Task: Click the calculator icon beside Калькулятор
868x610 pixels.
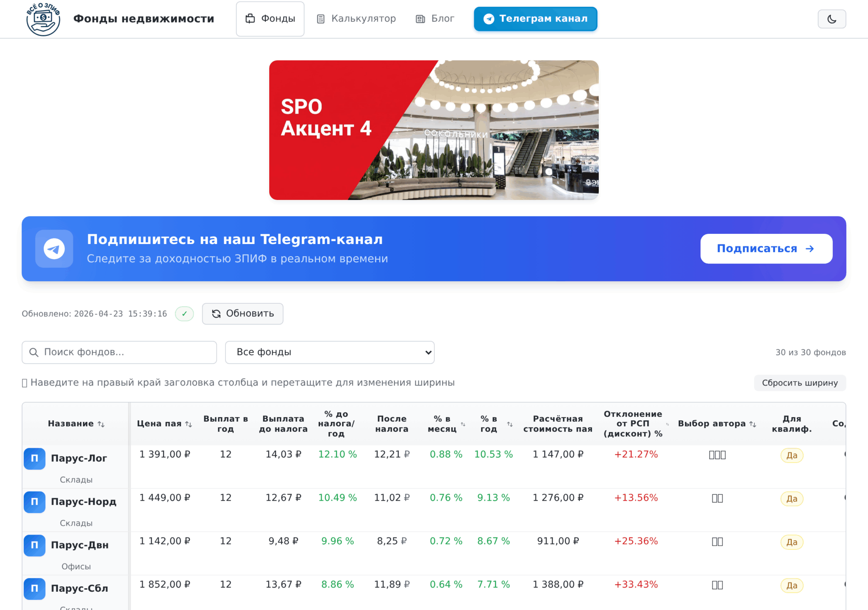Action: click(321, 19)
